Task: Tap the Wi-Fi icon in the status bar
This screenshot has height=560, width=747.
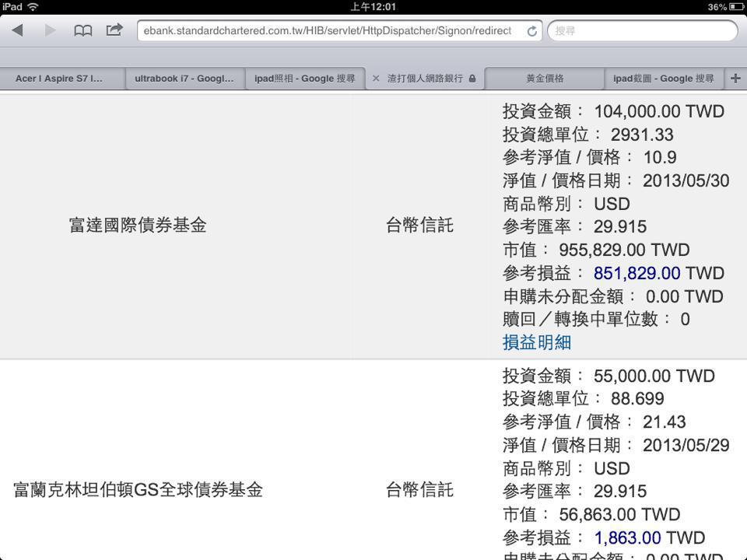Action: (33, 7)
